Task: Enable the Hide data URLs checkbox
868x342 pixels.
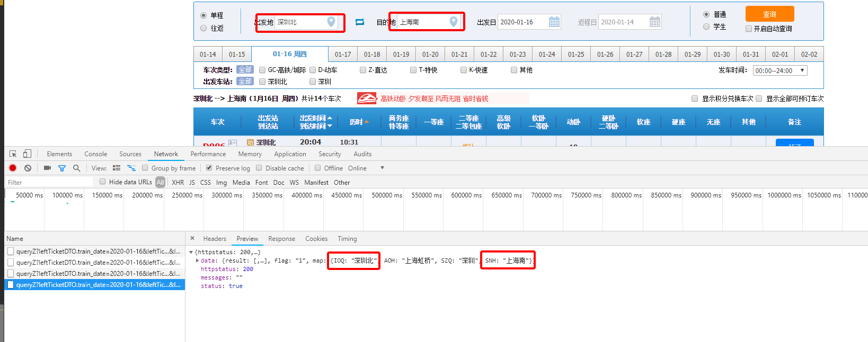Action: point(103,182)
